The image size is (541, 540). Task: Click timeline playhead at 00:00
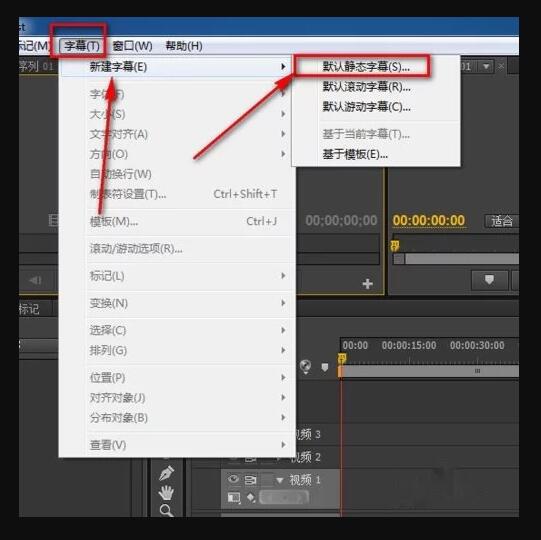click(342, 359)
